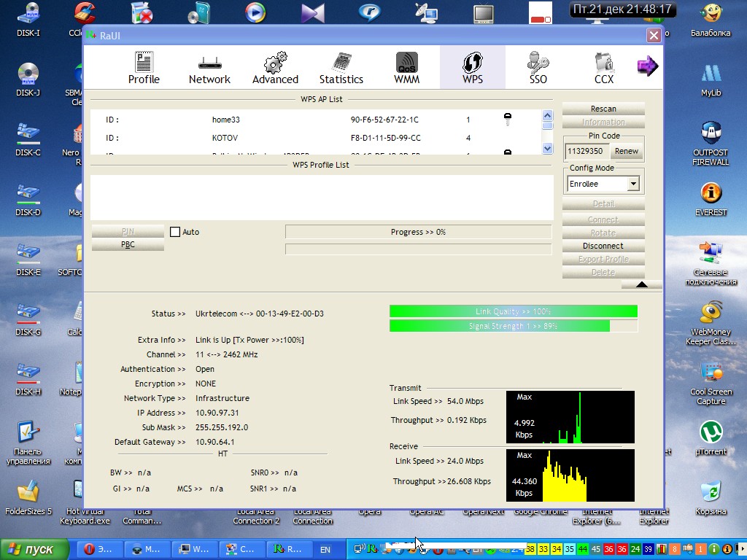The height and width of the screenshot is (560, 747).
Task: Open the Network section icon
Action: (x=209, y=68)
